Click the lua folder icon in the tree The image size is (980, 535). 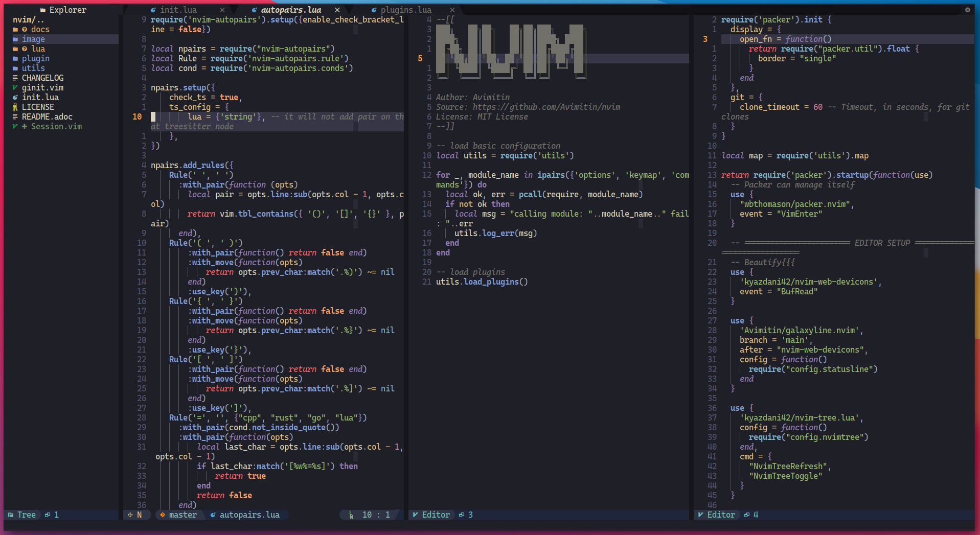pos(15,49)
